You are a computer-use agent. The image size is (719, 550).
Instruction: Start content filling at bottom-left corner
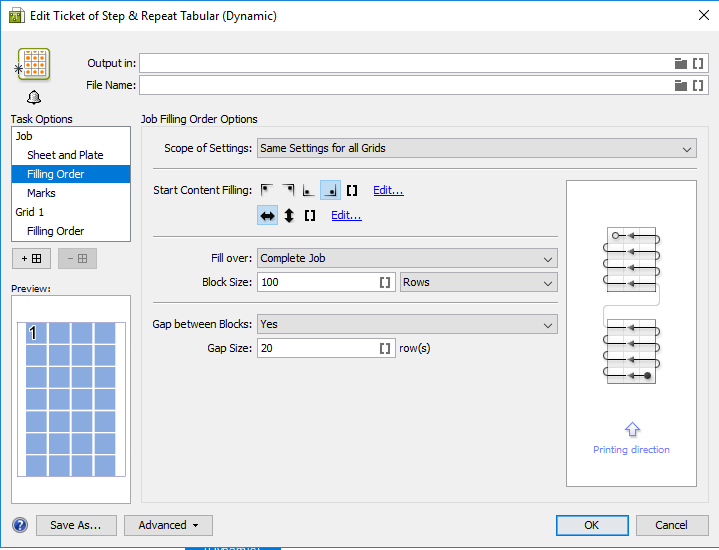tap(309, 190)
